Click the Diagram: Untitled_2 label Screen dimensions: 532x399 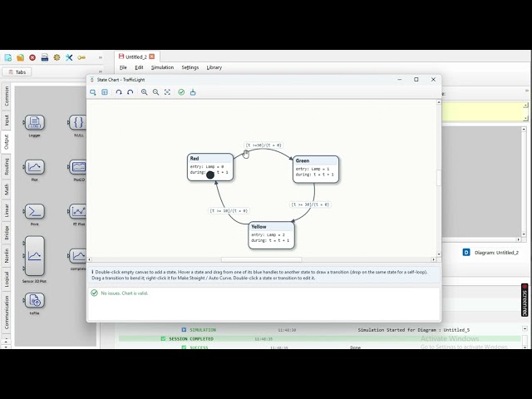point(496,253)
